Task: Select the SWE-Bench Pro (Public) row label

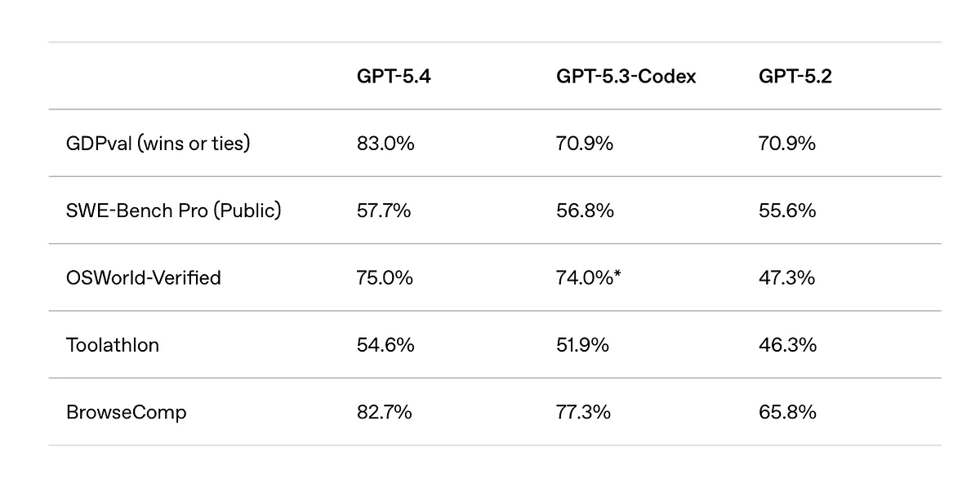Action: (173, 210)
